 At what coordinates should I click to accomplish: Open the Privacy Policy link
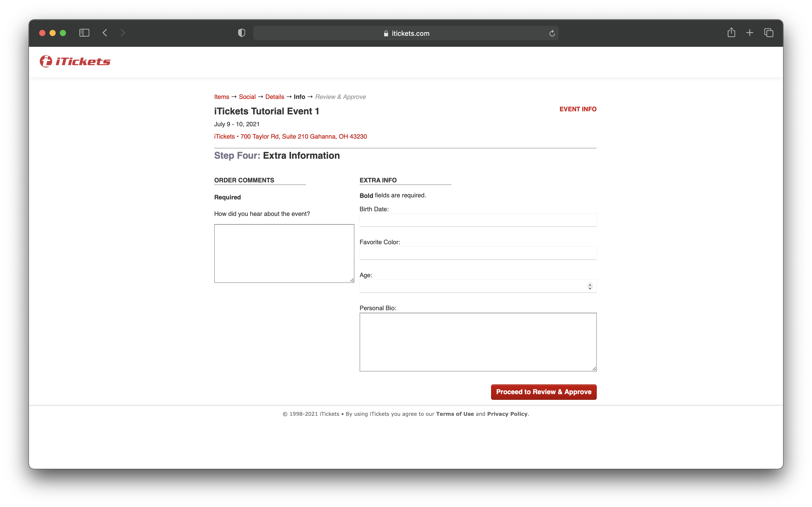pyautogui.click(x=507, y=414)
